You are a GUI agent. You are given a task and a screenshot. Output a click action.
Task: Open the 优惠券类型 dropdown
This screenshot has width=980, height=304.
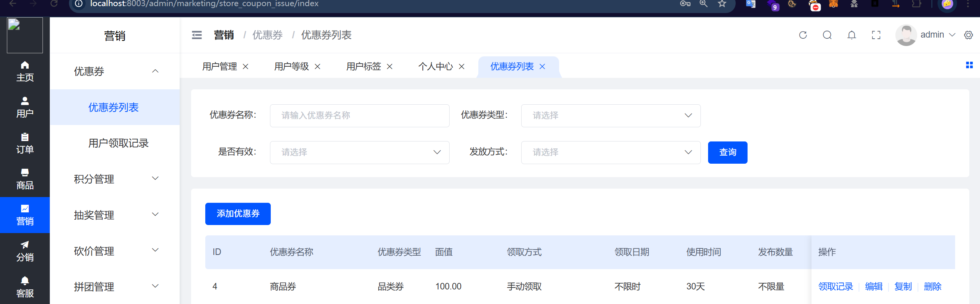[x=611, y=116]
